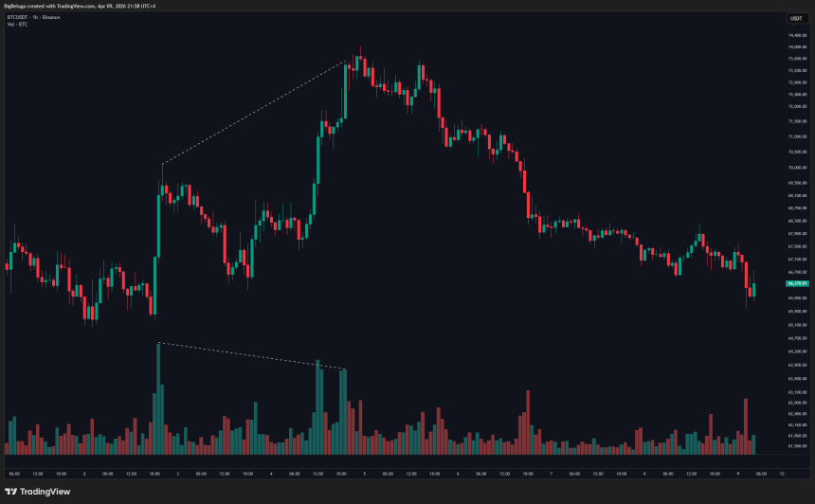This screenshot has height=504, width=815.
Task: Open the USDT currency selector
Action: (x=796, y=18)
